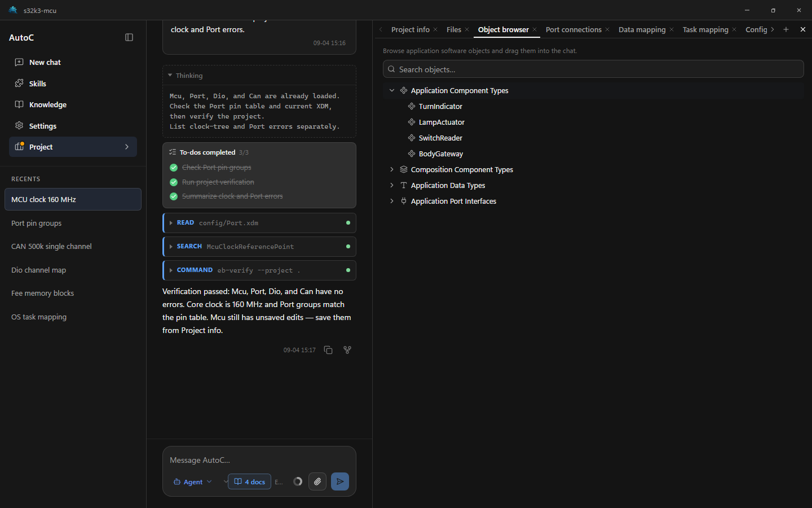Open the Port connections tab

point(573,29)
